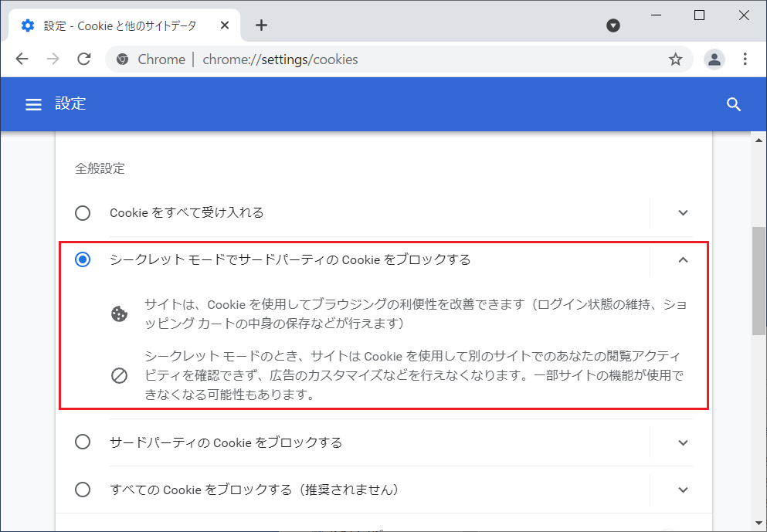Go back with the browser back arrow
The height and width of the screenshot is (532, 767).
[22, 59]
